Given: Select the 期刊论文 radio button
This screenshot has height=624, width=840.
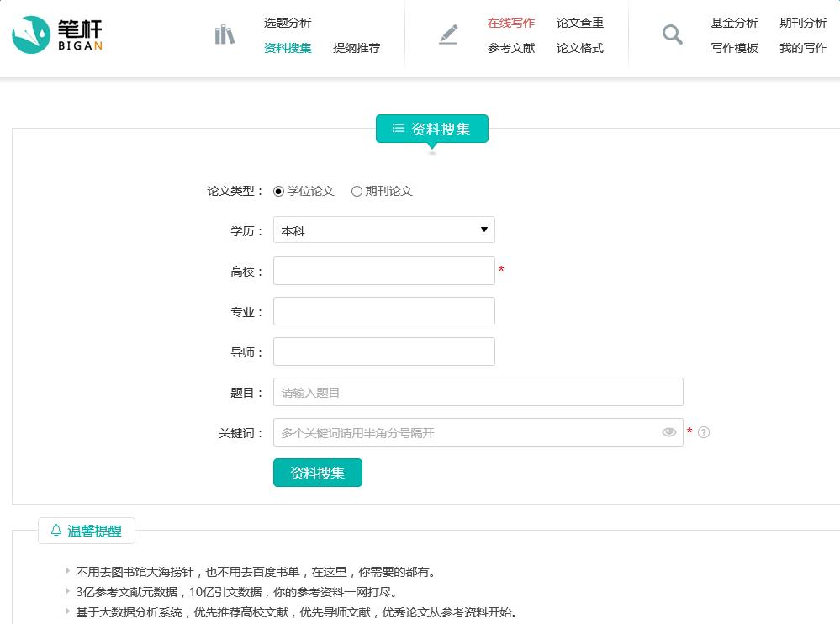Looking at the screenshot, I should (x=356, y=191).
